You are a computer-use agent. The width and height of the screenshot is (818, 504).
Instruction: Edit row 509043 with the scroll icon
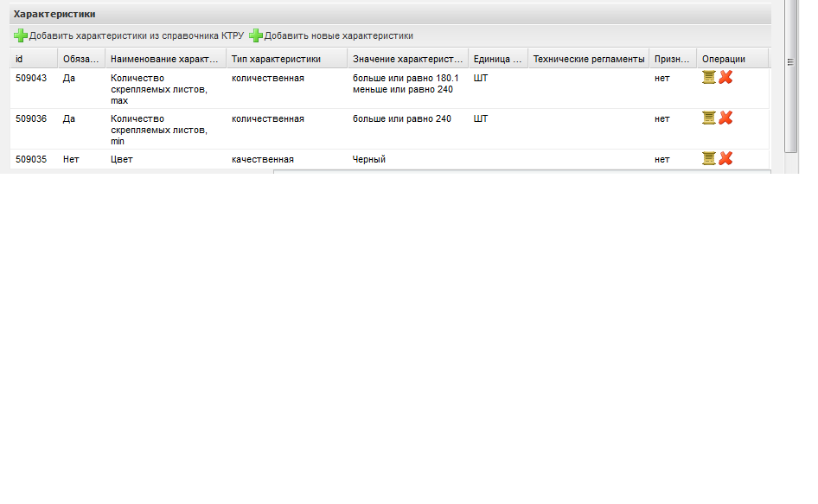click(708, 77)
